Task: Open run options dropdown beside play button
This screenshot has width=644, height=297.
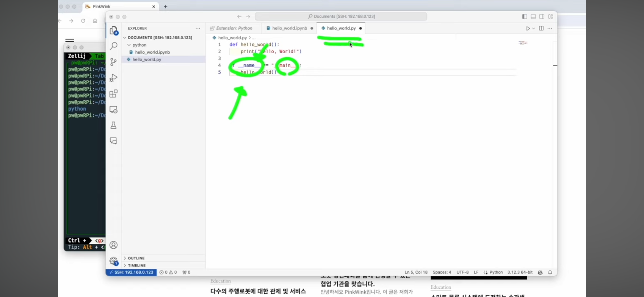Action: 533,29
